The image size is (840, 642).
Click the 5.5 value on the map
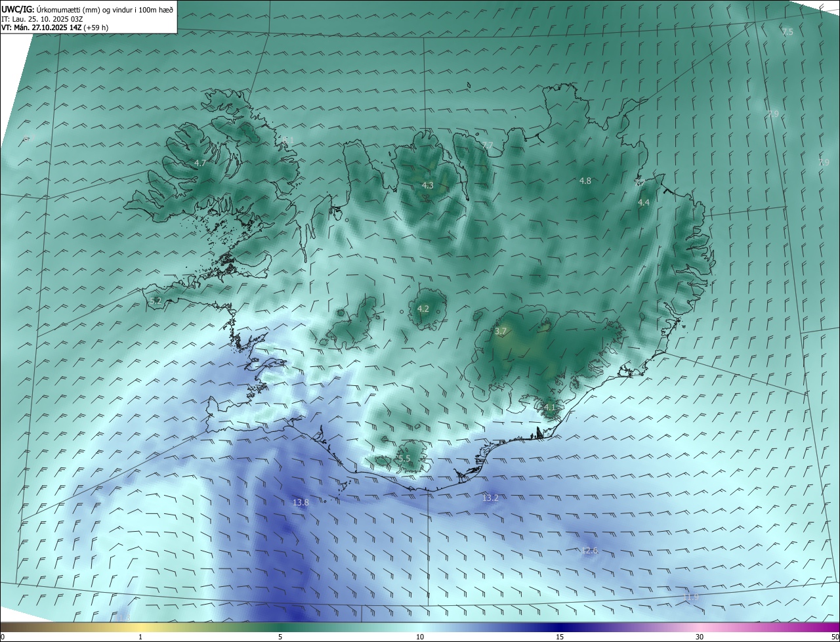pos(404,459)
